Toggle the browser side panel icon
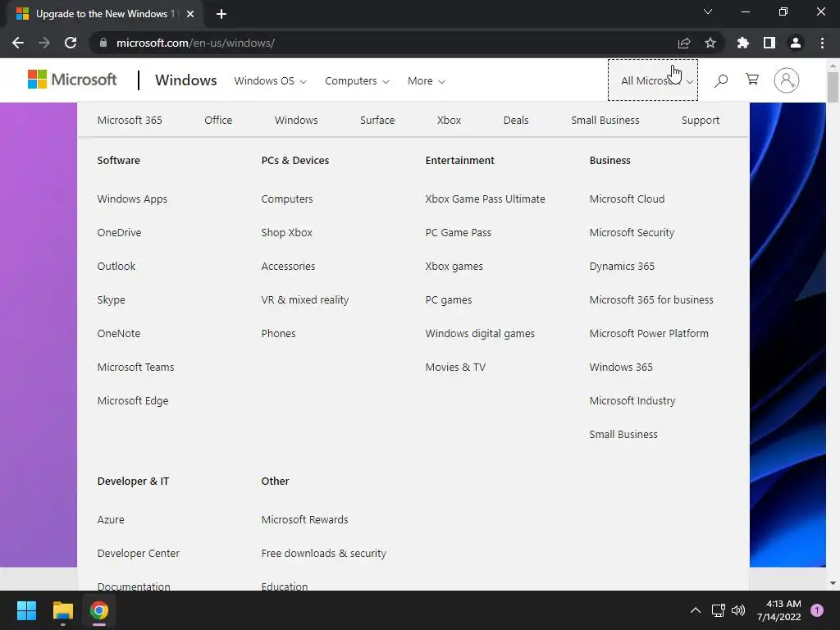The height and width of the screenshot is (630, 840). tap(769, 43)
